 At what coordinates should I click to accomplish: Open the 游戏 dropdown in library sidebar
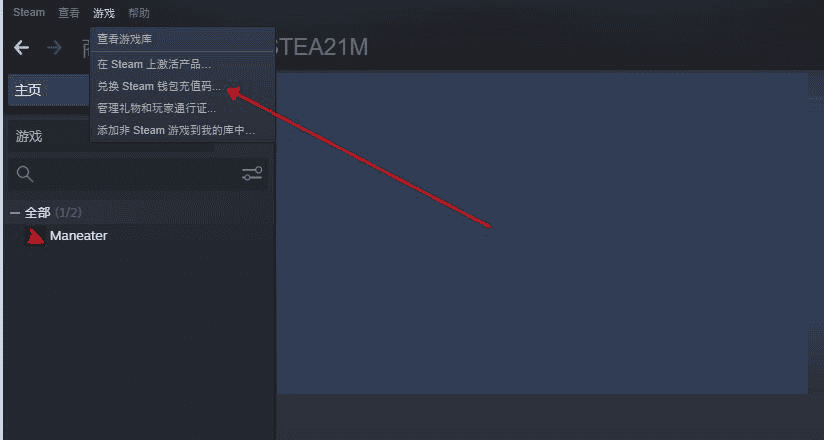[49, 137]
